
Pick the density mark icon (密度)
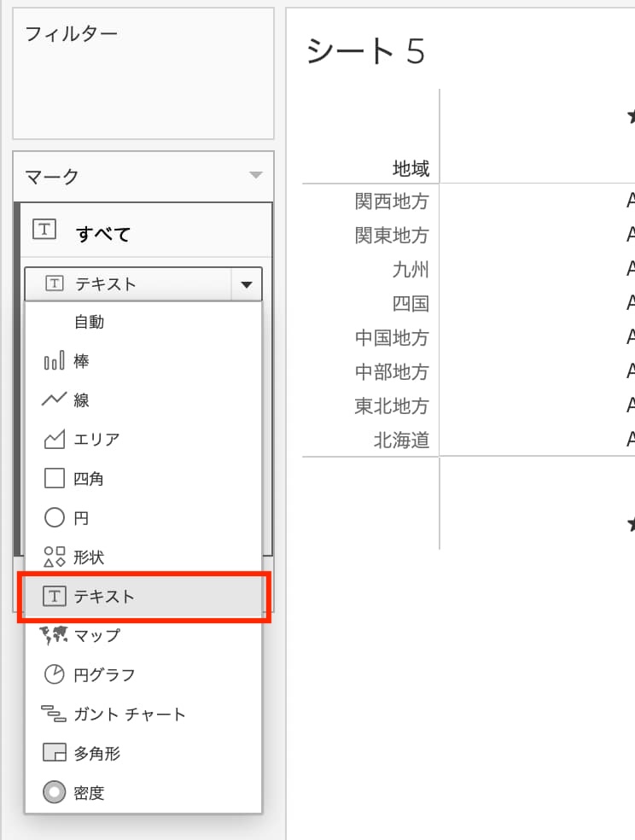55,792
